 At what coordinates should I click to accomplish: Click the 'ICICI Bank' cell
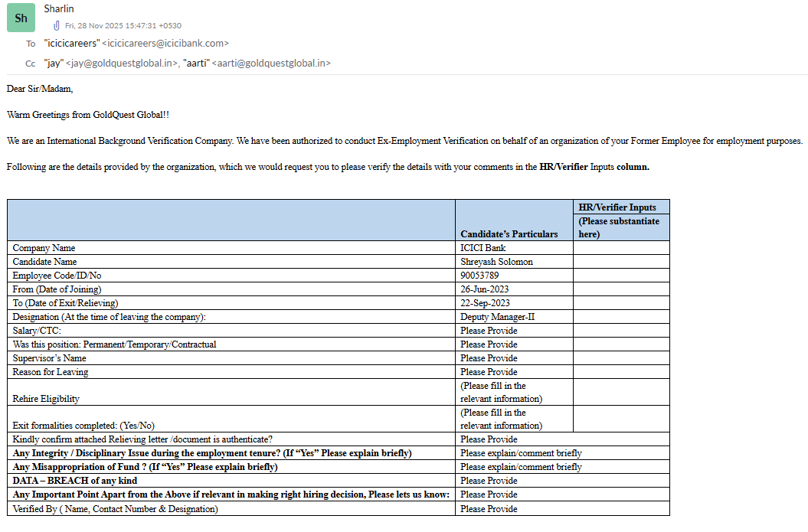tap(483, 248)
